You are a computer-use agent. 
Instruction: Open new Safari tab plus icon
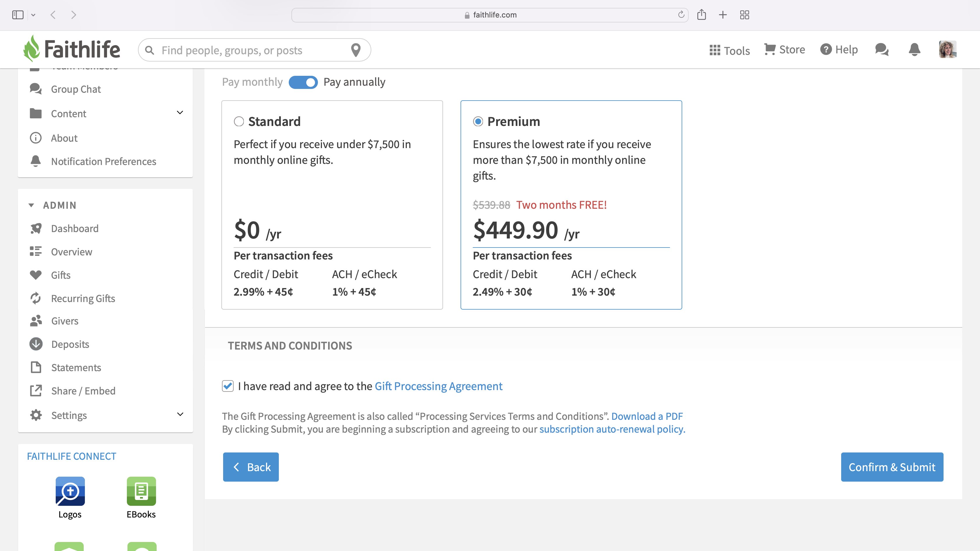(x=723, y=15)
